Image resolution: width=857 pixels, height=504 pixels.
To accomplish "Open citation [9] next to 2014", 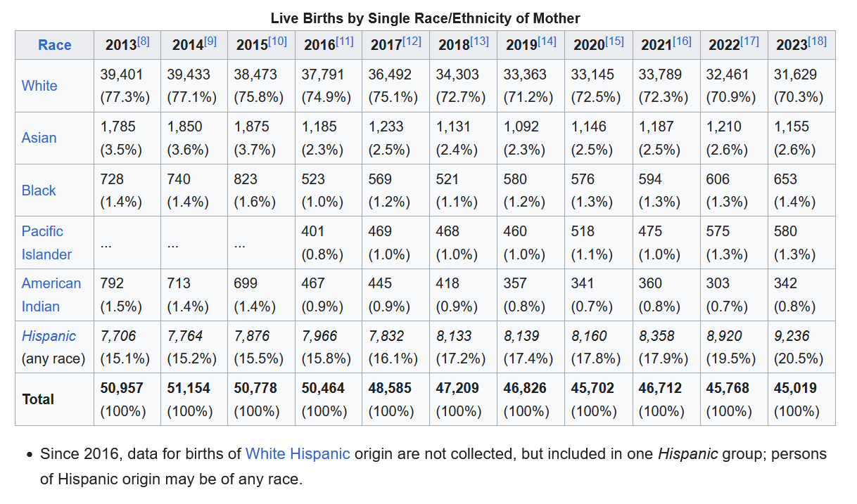I will (210, 41).
